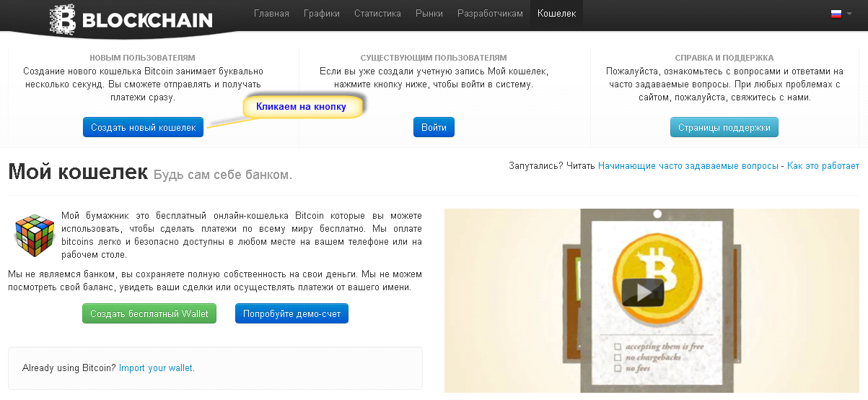868x400 pixels.
Task: Go to the Статистика page
Action: [x=377, y=14]
